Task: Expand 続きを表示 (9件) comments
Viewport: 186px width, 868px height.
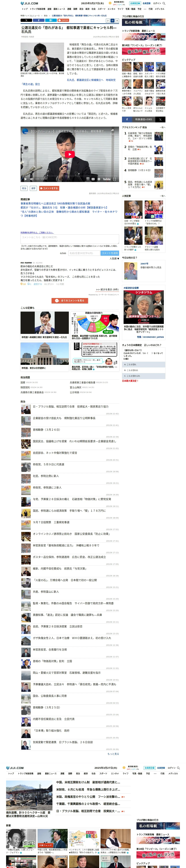Action: pyautogui.click(x=107, y=289)
